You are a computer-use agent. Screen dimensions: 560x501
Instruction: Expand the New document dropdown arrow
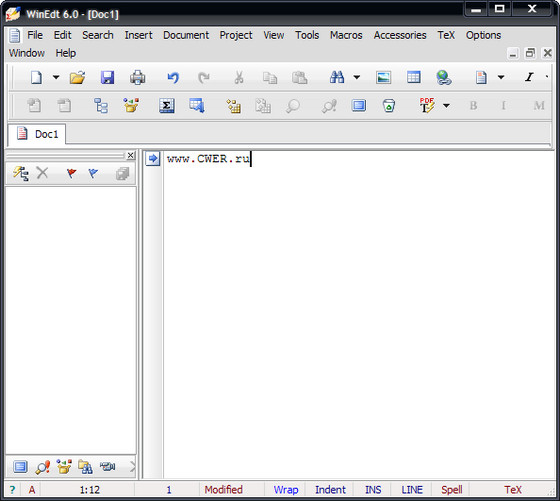(56, 77)
